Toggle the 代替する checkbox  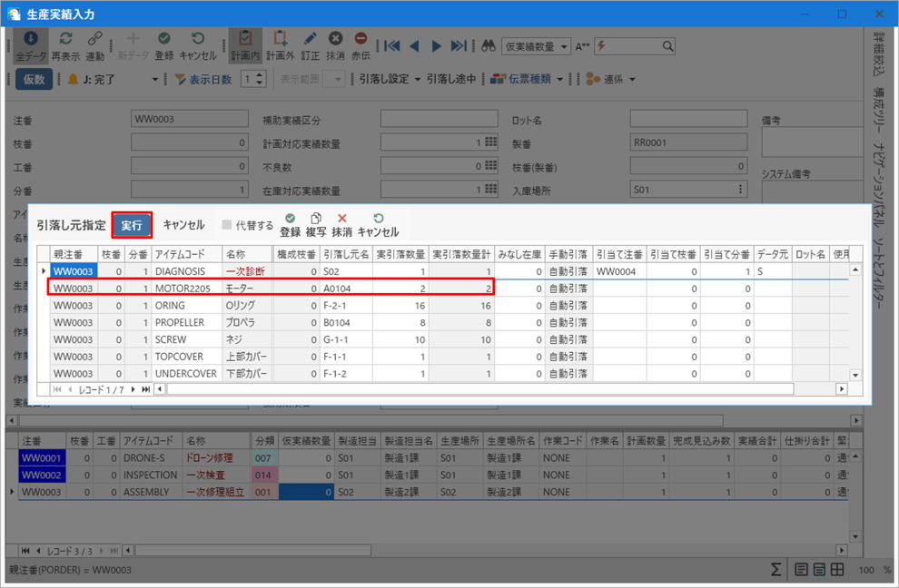227,225
